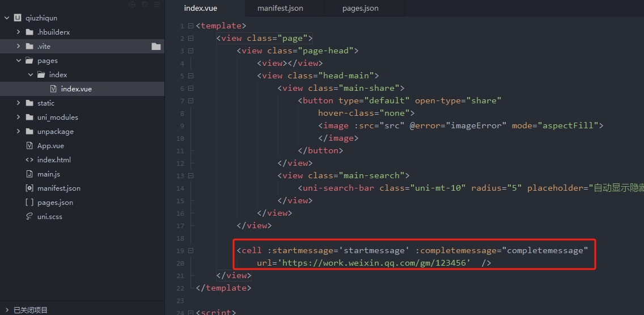This screenshot has width=644, height=315.
Task: Expand the static folder chevron
Action: [18, 103]
